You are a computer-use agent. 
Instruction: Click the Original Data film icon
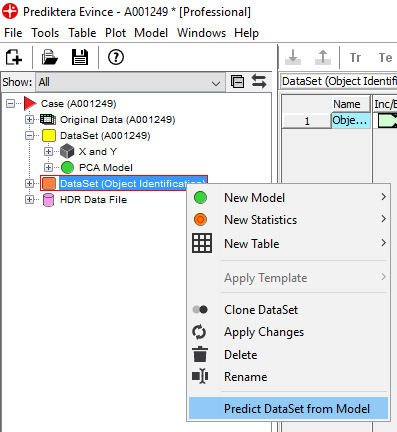[x=48, y=119]
